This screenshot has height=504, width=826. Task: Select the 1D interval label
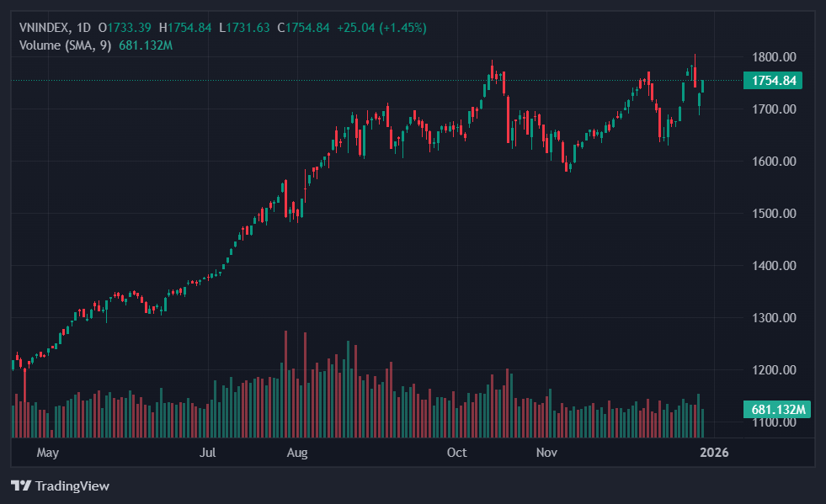83,28
